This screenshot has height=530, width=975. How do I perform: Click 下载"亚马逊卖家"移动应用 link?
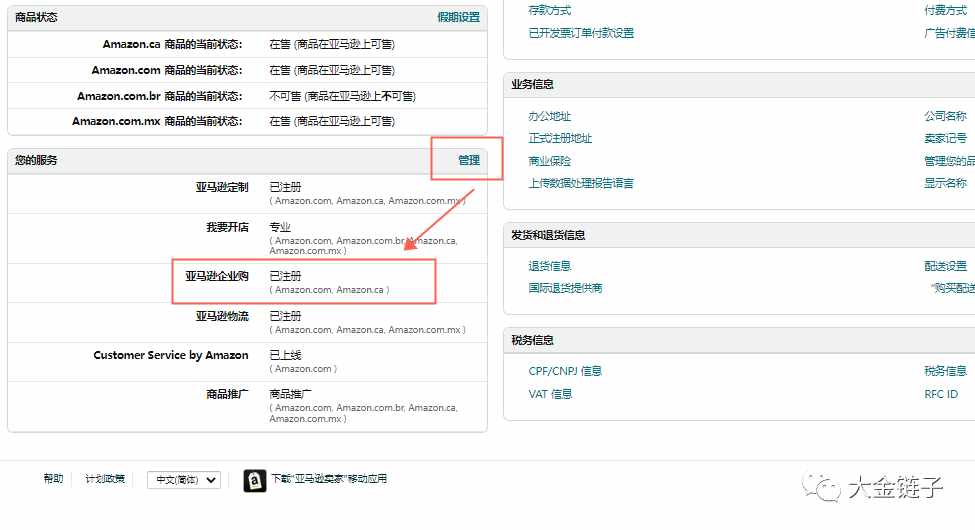pyautogui.click(x=329, y=478)
